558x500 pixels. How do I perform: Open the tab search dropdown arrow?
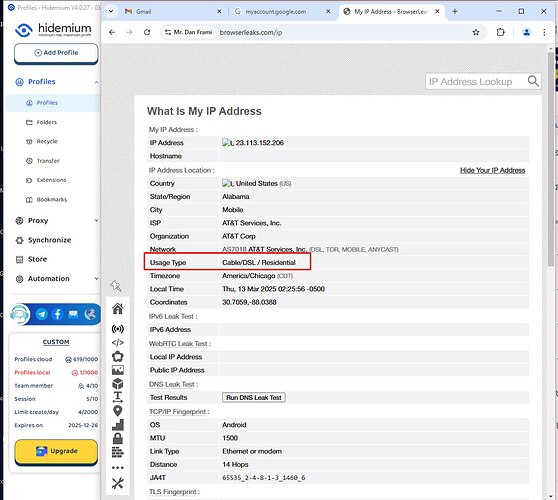pos(111,11)
